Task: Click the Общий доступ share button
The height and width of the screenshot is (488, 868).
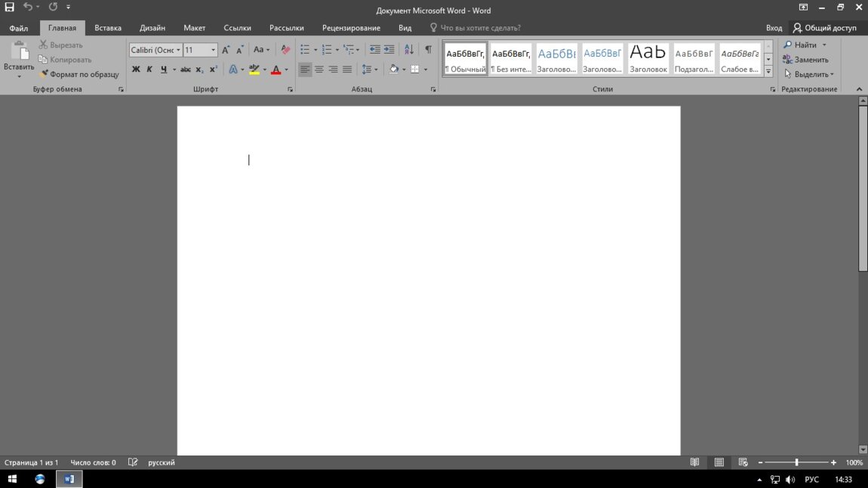Action: (x=824, y=28)
